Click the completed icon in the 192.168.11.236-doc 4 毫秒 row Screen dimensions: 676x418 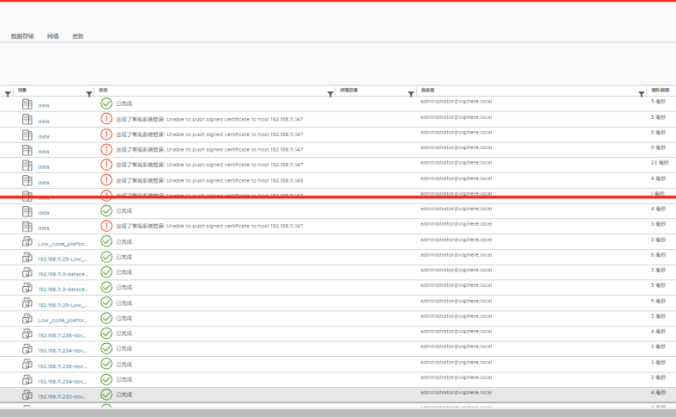tap(106, 333)
